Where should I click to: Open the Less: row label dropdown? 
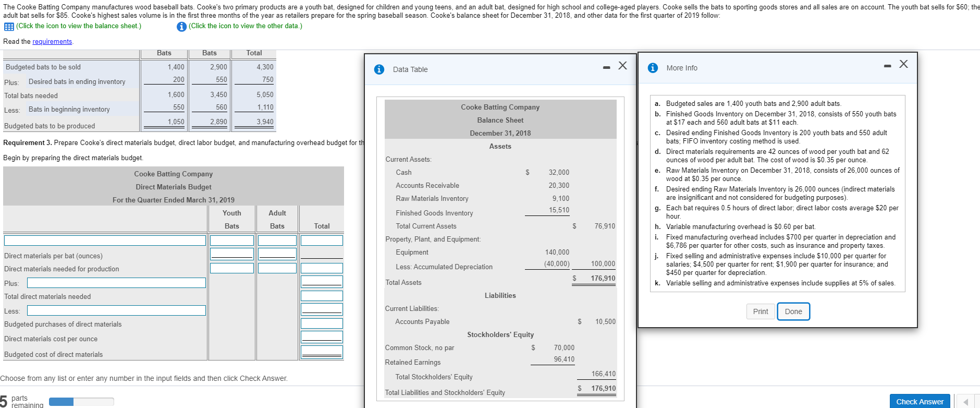[x=117, y=310]
